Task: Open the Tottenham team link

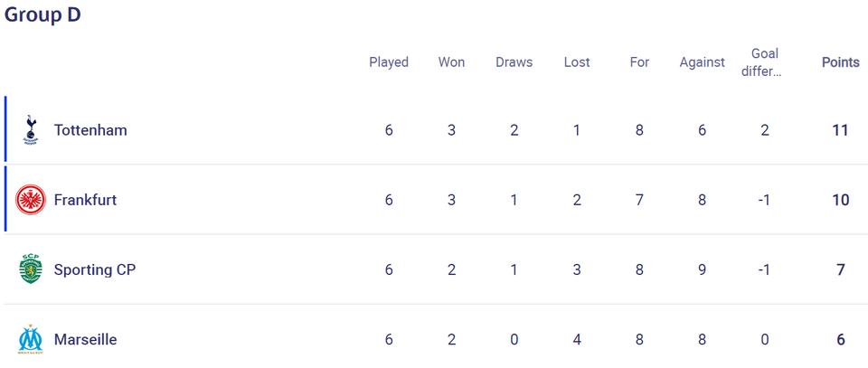Action: pos(90,130)
